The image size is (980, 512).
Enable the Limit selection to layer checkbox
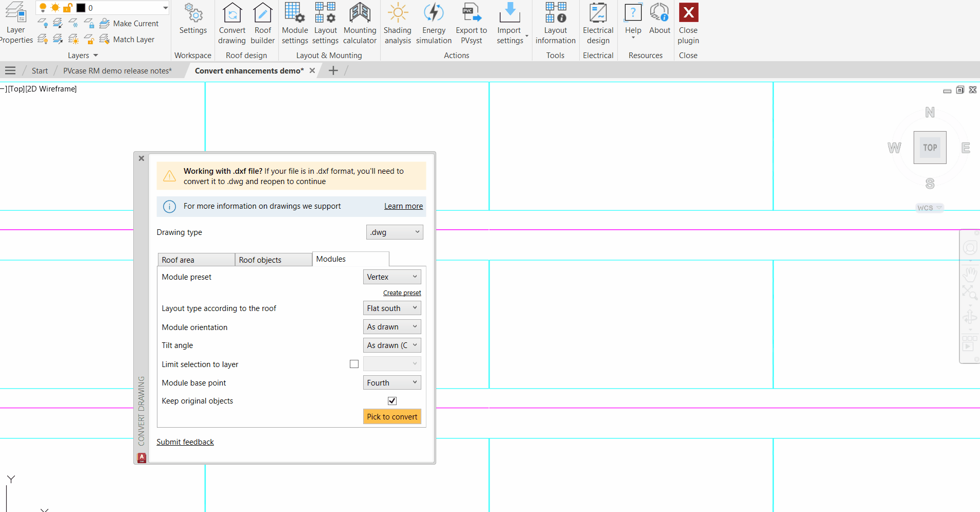[x=354, y=363]
